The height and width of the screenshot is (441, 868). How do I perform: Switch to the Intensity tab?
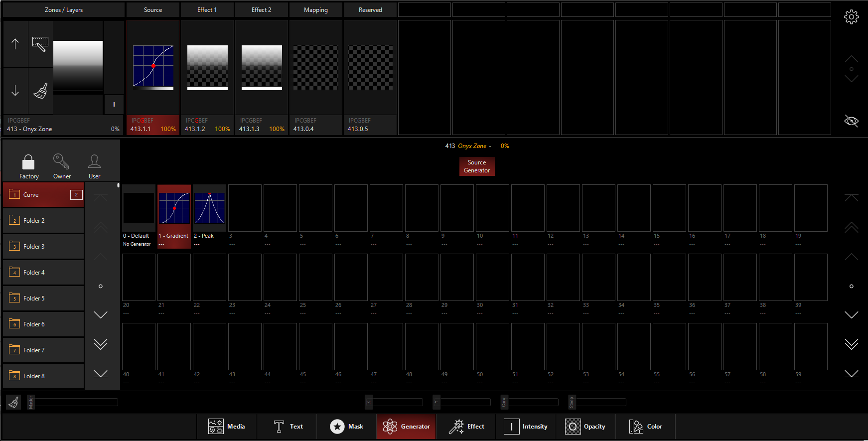pyautogui.click(x=526, y=427)
